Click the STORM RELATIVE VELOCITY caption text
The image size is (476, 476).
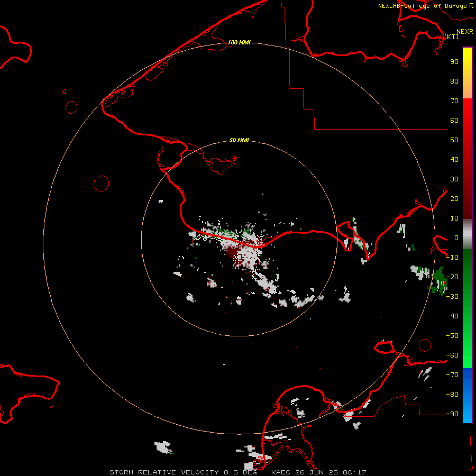click(x=164, y=472)
